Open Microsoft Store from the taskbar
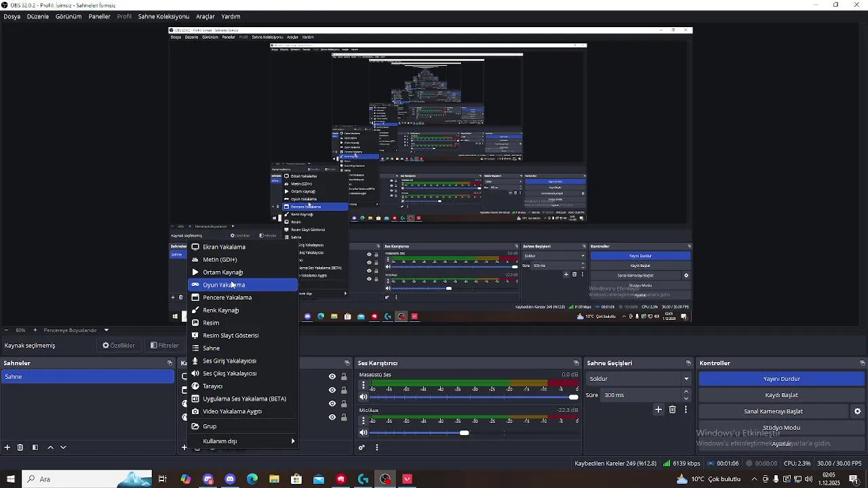 coord(296,479)
